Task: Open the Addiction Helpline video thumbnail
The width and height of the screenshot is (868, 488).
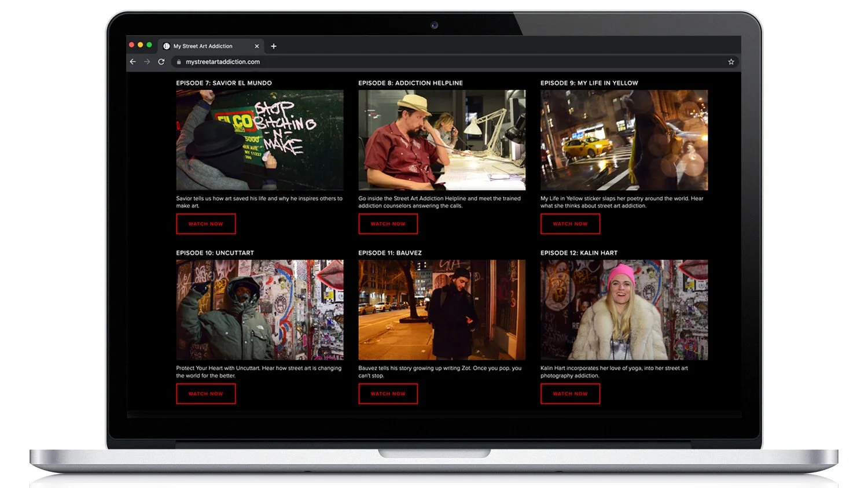Action: (442, 140)
